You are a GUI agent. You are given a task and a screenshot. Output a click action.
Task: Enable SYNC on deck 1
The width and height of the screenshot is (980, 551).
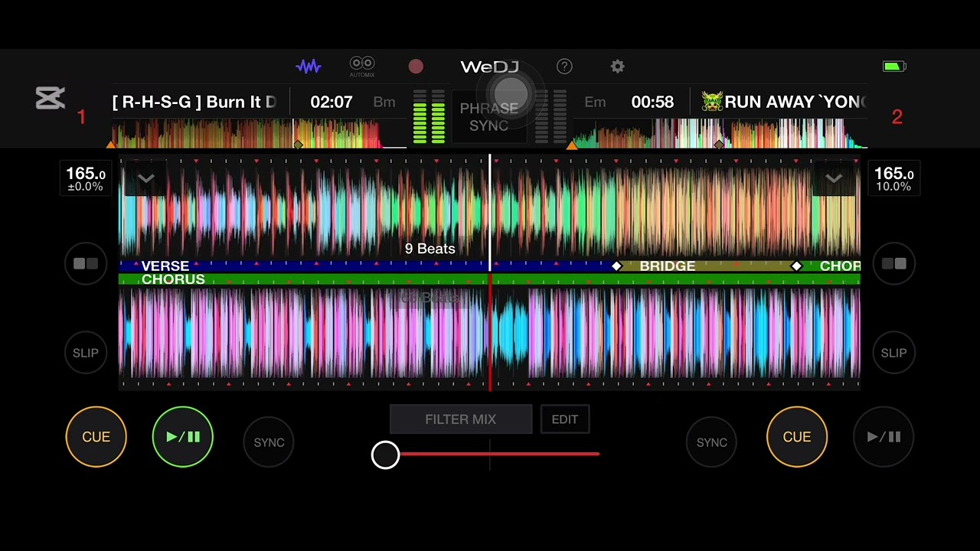tap(269, 442)
